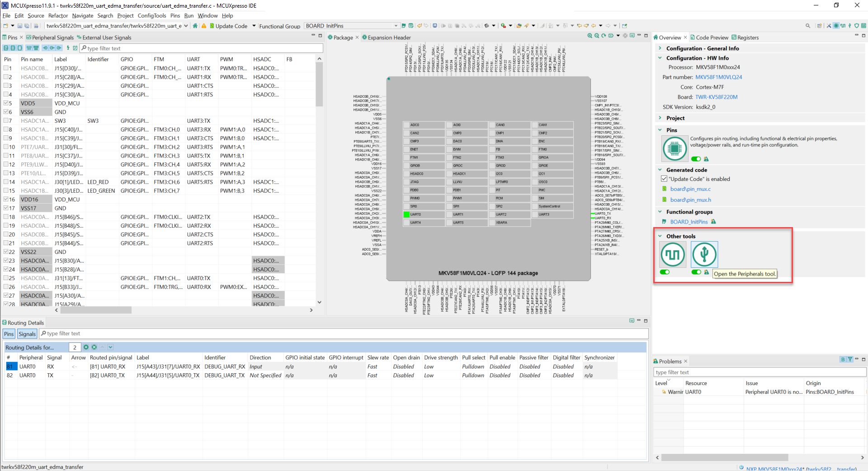Open the Update Code dropdown arrow
Image resolution: width=868 pixels, height=471 pixels.
pos(254,26)
